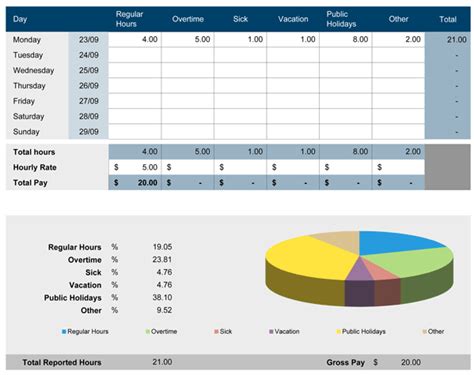Click the Total Reported Hours value 21.00
This screenshot has width=474, height=375.
pyautogui.click(x=162, y=362)
